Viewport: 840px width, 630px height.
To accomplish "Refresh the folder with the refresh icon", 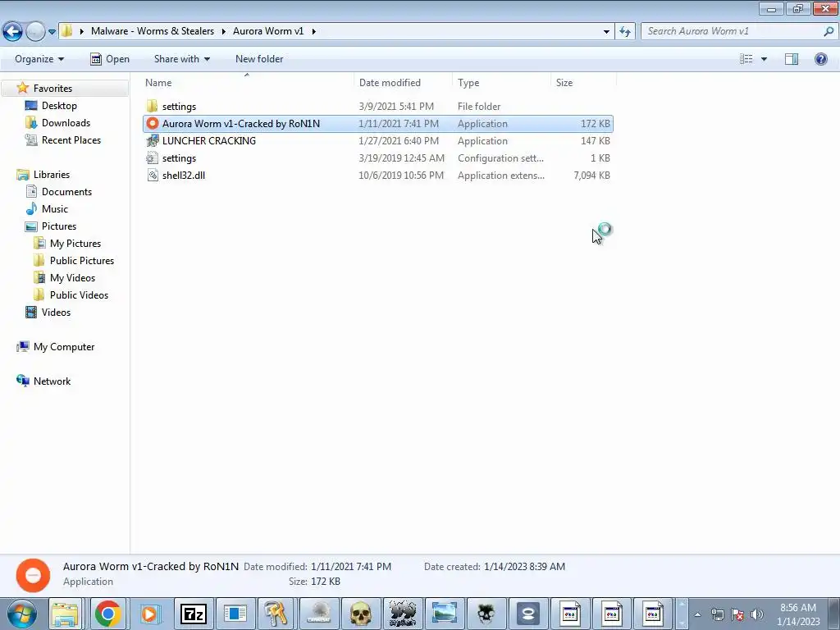I will (x=624, y=32).
